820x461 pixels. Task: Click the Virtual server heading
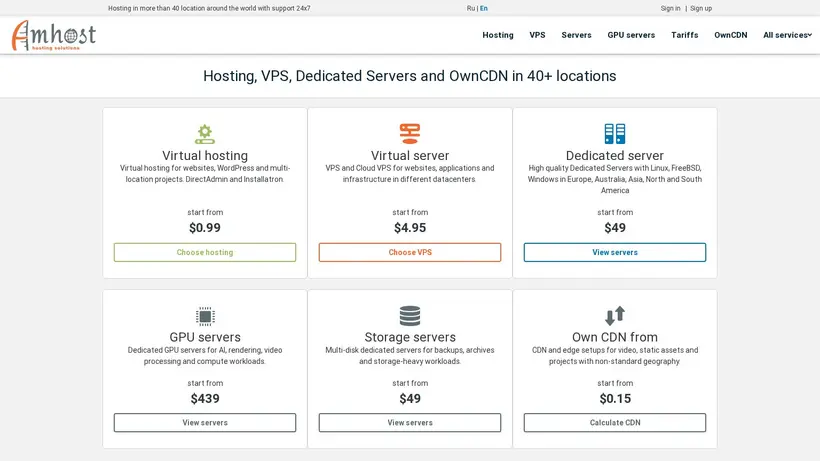pos(410,155)
